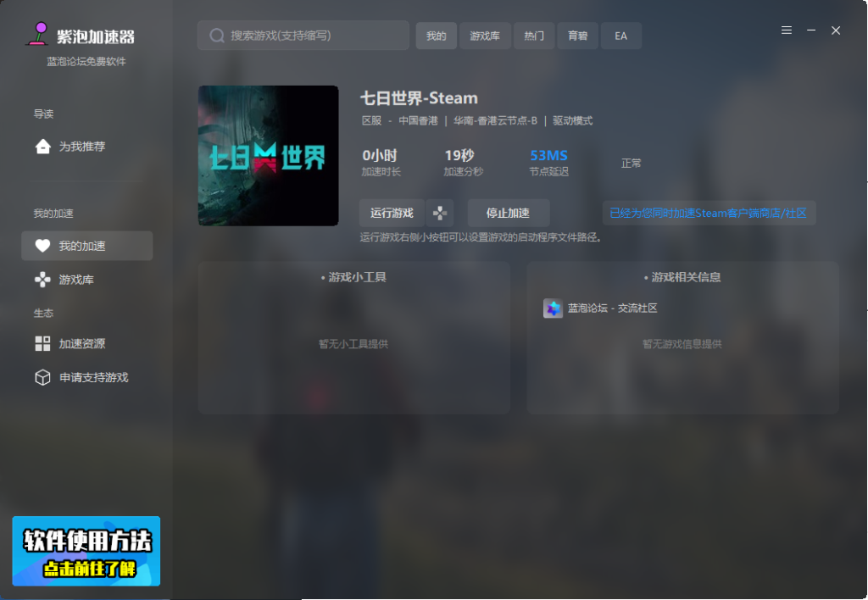Click the 正常 status text
The height and width of the screenshot is (600, 868).
pos(631,164)
